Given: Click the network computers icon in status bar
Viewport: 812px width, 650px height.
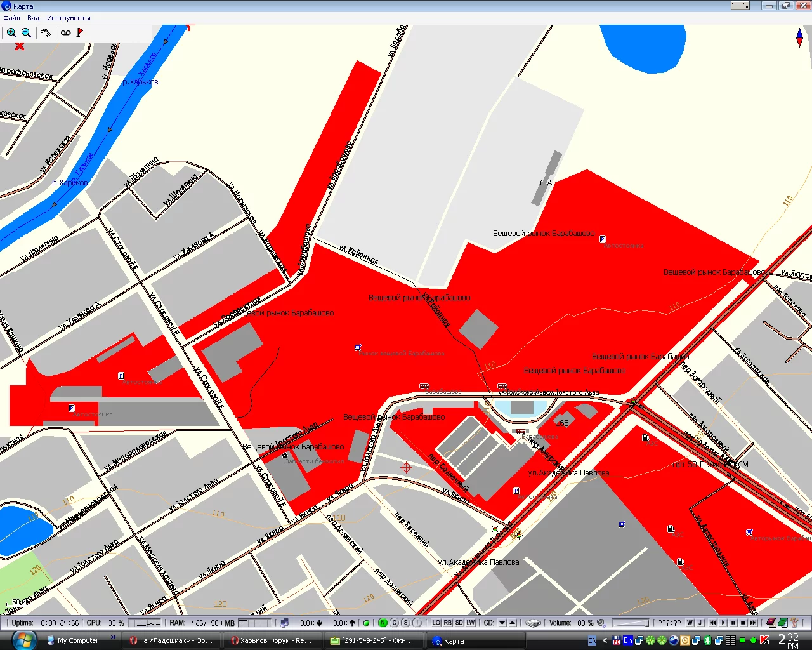Looking at the screenshot, I should (x=285, y=623).
